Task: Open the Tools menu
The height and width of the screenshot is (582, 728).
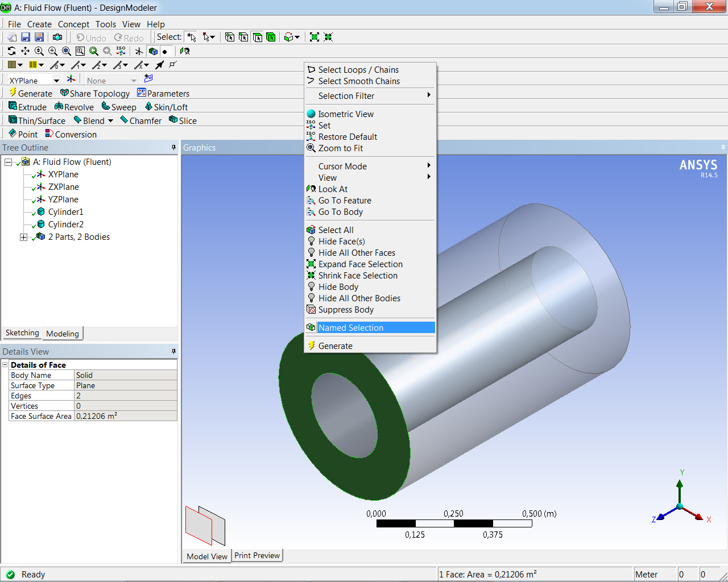Action: 106,24
